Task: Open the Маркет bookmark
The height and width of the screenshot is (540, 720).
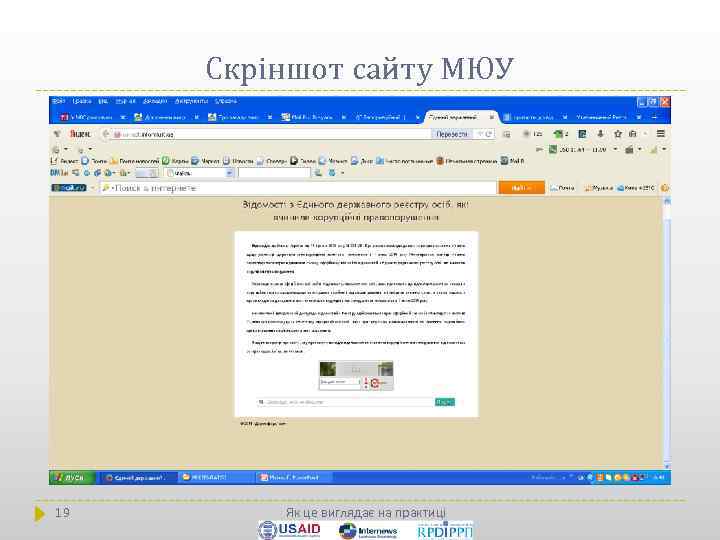Action: coord(205,161)
